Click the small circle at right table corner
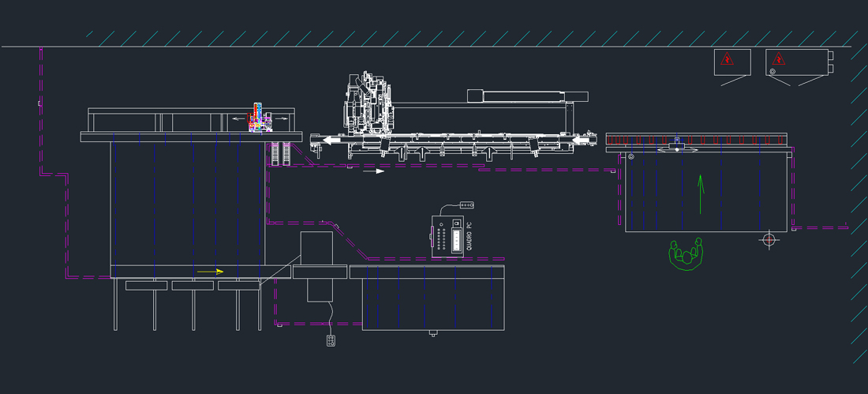 click(x=631, y=157)
